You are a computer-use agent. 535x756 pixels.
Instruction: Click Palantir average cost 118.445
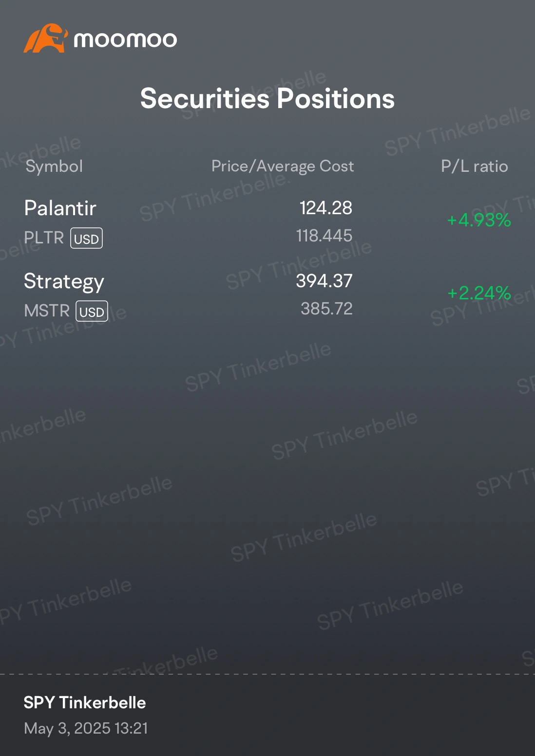(325, 236)
